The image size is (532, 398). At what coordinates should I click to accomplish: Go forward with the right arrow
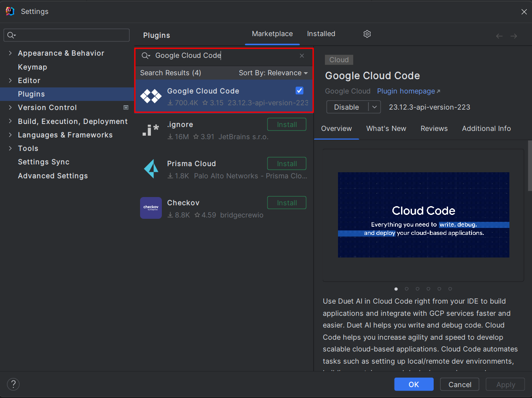pyautogui.click(x=514, y=36)
